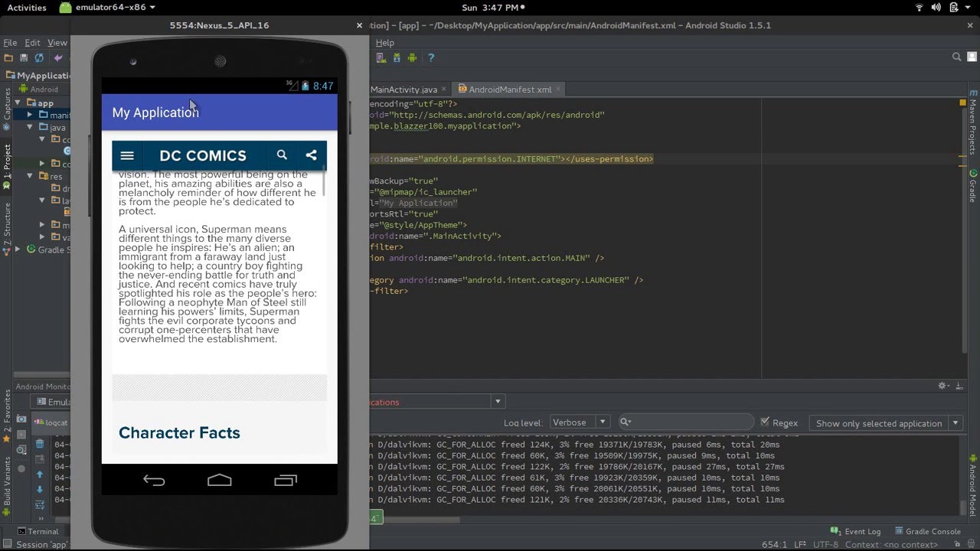The height and width of the screenshot is (551, 980).
Task: Click the Undo arrow toolbar icon
Action: point(58,57)
